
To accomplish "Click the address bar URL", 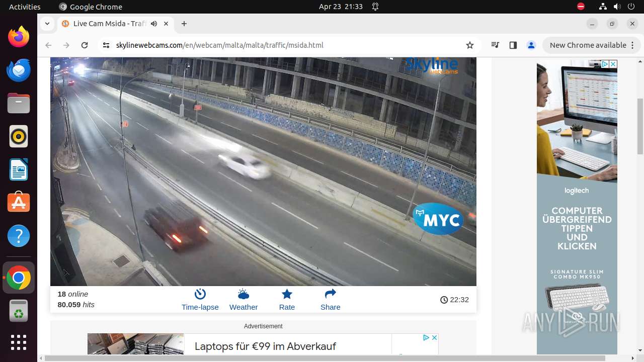I will pyautogui.click(x=219, y=45).
